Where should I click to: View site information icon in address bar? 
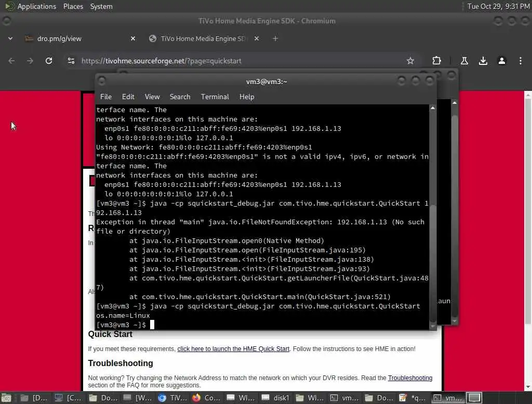(71, 61)
